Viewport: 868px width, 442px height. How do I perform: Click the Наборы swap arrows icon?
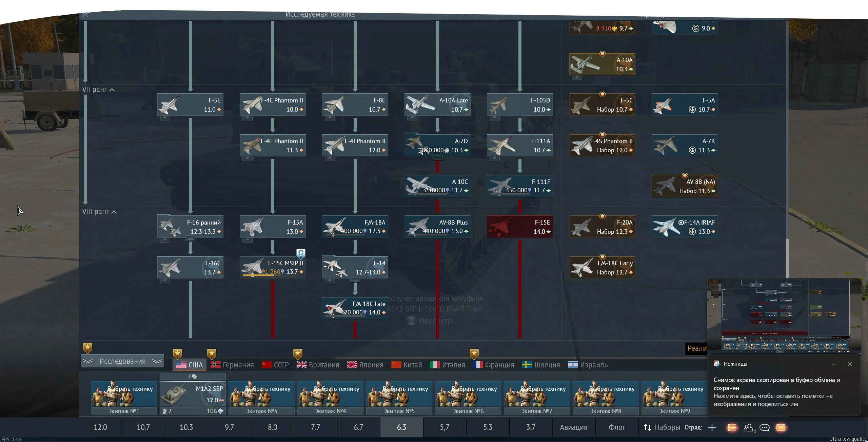coord(648,427)
